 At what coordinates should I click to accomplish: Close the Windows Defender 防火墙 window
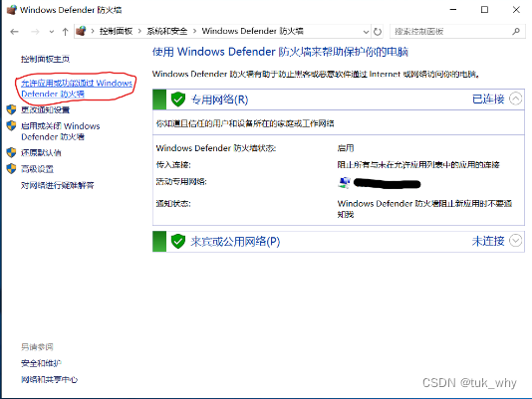pos(516,10)
